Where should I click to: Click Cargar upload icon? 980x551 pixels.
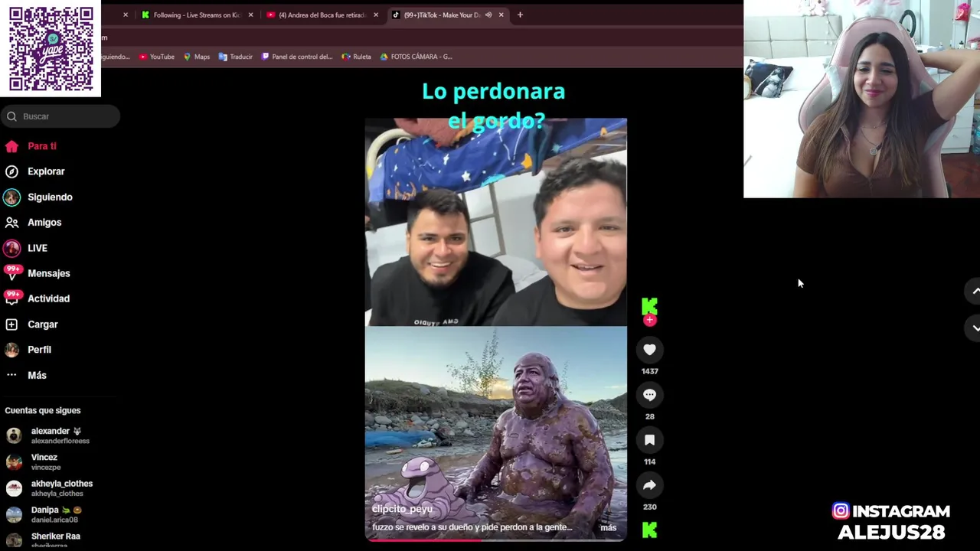click(x=11, y=324)
